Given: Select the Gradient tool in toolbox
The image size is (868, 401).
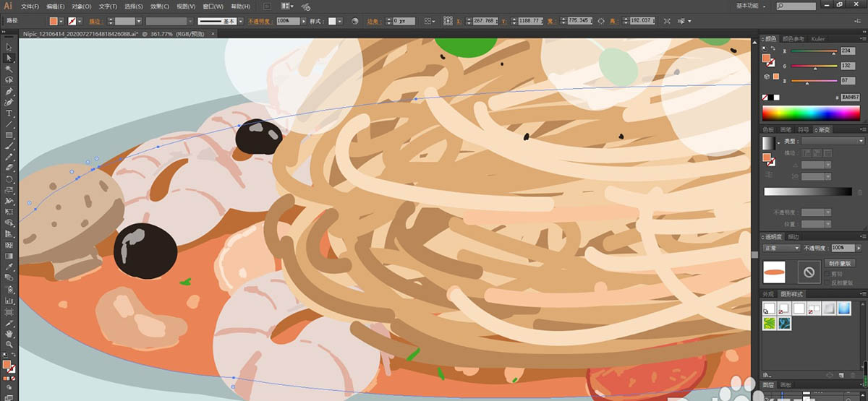Looking at the screenshot, I should coord(9,256).
